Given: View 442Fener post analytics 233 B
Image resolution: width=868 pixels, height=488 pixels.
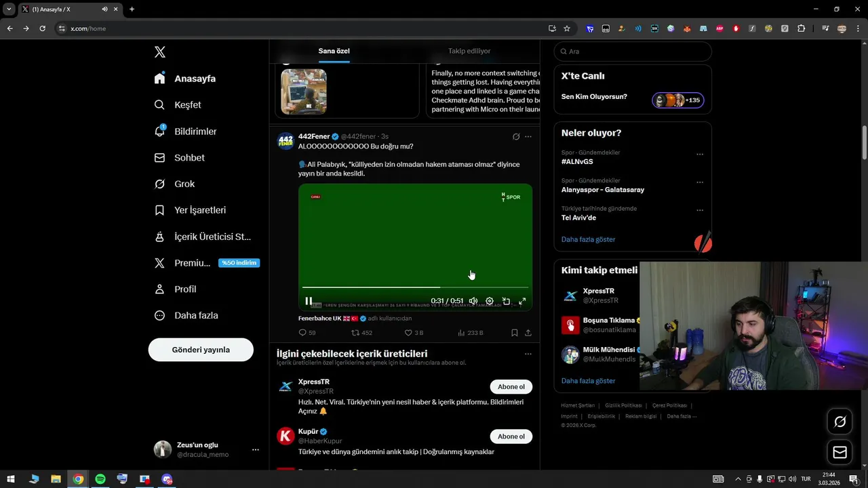Looking at the screenshot, I should 470,333.
